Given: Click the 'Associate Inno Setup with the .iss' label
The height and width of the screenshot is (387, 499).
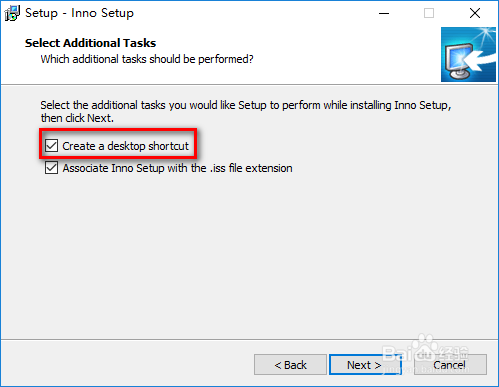Looking at the screenshot, I should (x=178, y=168).
